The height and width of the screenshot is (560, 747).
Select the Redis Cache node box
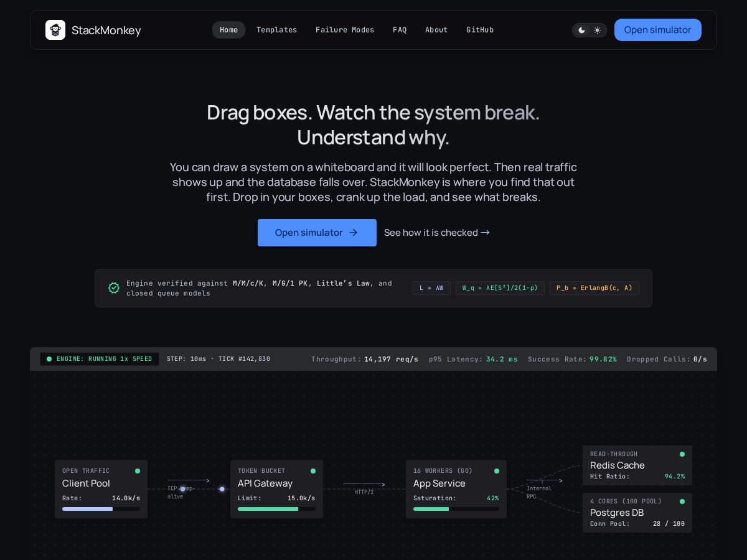pos(637,465)
